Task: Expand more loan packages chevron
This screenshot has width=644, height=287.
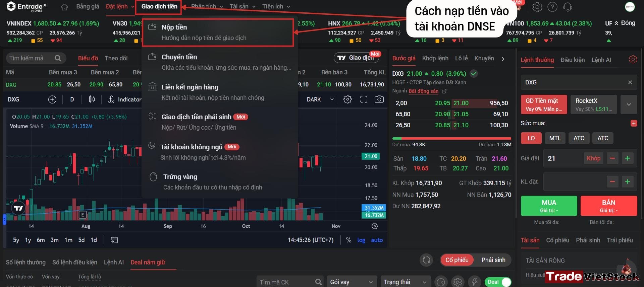Action: [x=629, y=104]
